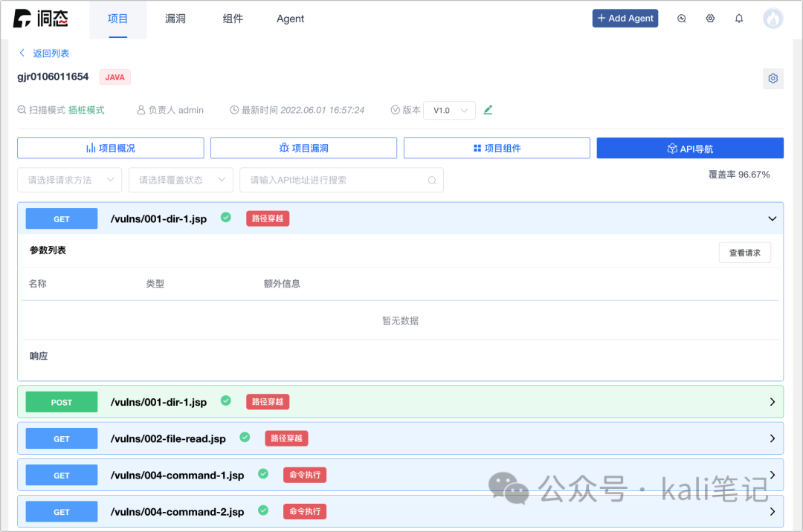The width and height of the screenshot is (803, 532).
Task: Click the 返回列表 link
Action: (x=51, y=53)
